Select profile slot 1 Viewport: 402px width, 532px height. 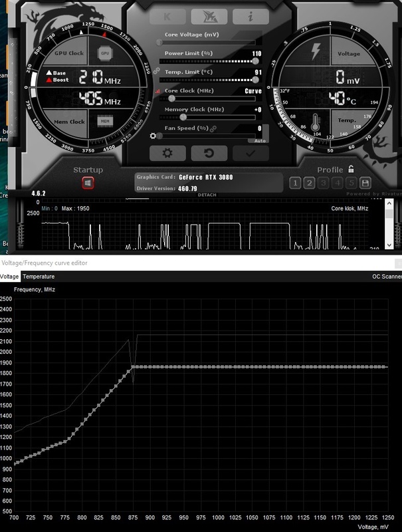295,184
